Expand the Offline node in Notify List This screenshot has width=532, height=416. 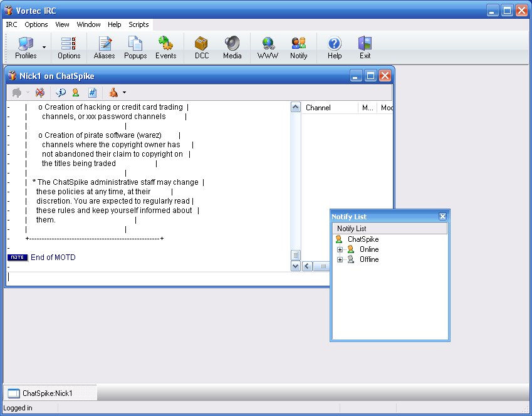340,259
